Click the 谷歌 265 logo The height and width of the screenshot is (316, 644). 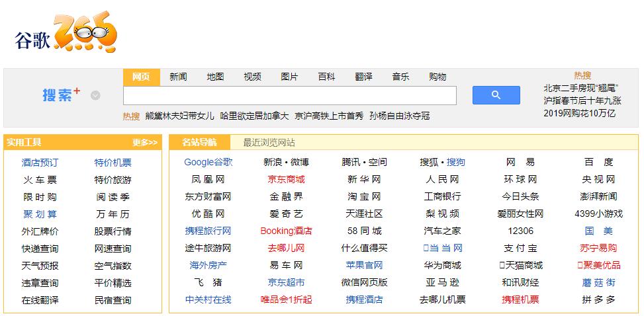click(66, 32)
